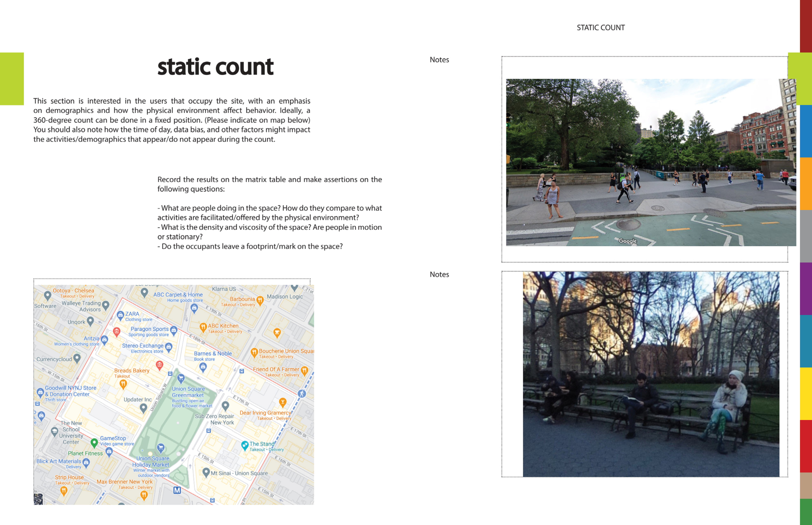Select the yellow section tab on right edge
Image resolution: width=812 pixels, height=525 pixels.
(806, 394)
